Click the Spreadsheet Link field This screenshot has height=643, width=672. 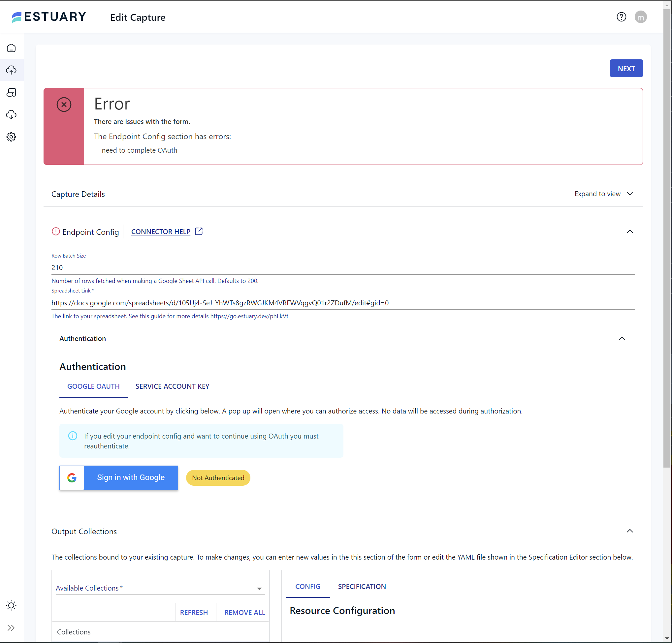[x=343, y=303]
